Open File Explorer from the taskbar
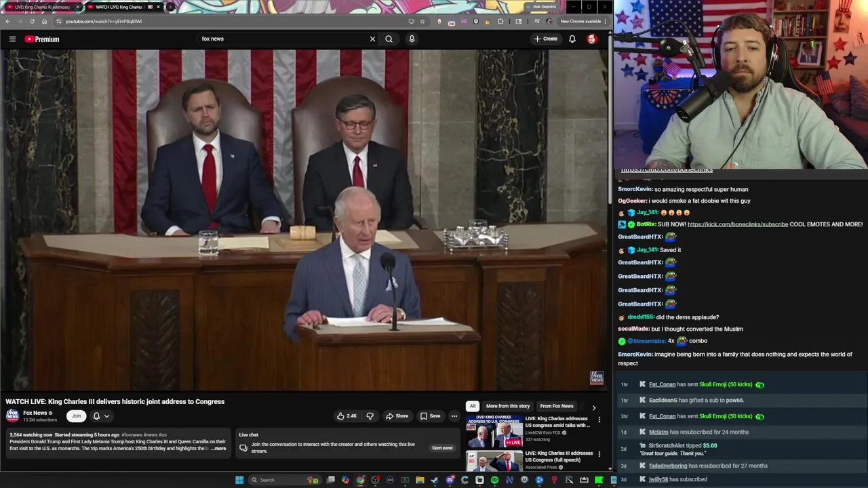 tap(420, 480)
